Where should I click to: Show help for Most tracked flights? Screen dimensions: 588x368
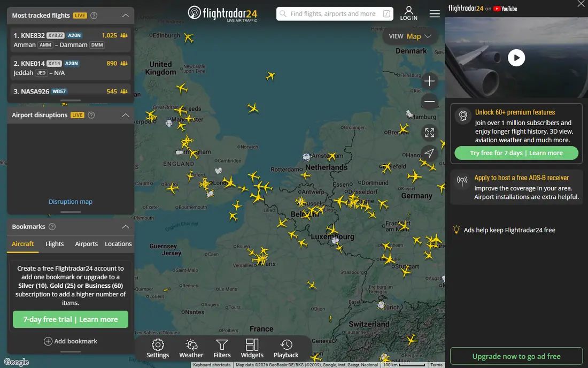click(x=94, y=16)
